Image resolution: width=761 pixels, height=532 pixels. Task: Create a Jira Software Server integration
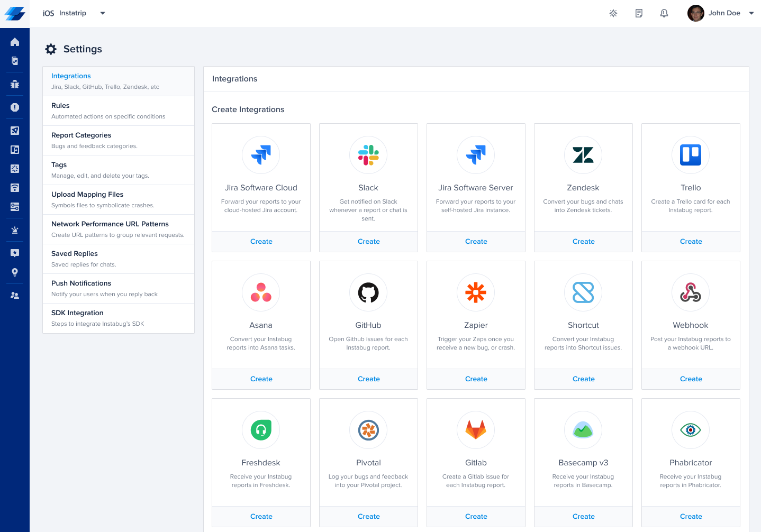476,242
